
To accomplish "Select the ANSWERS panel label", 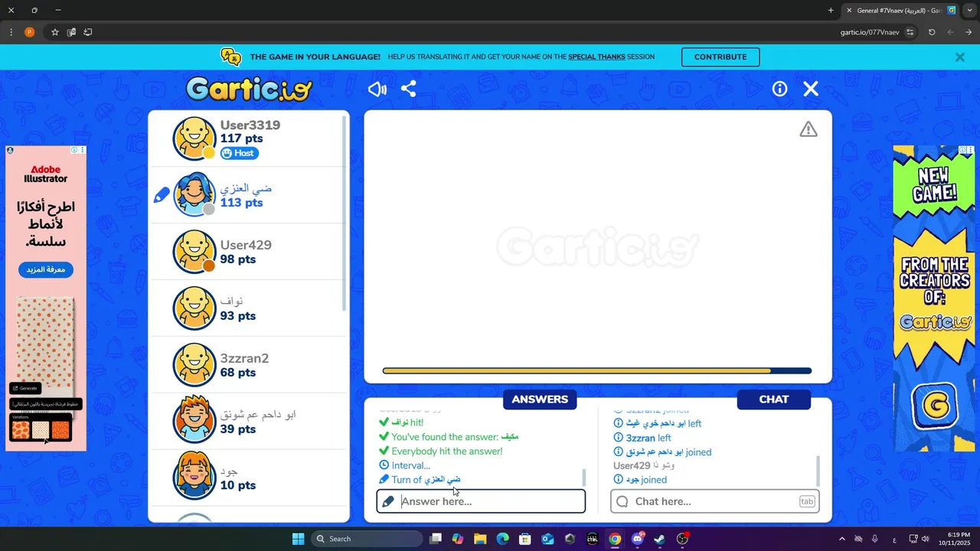I will tap(540, 399).
